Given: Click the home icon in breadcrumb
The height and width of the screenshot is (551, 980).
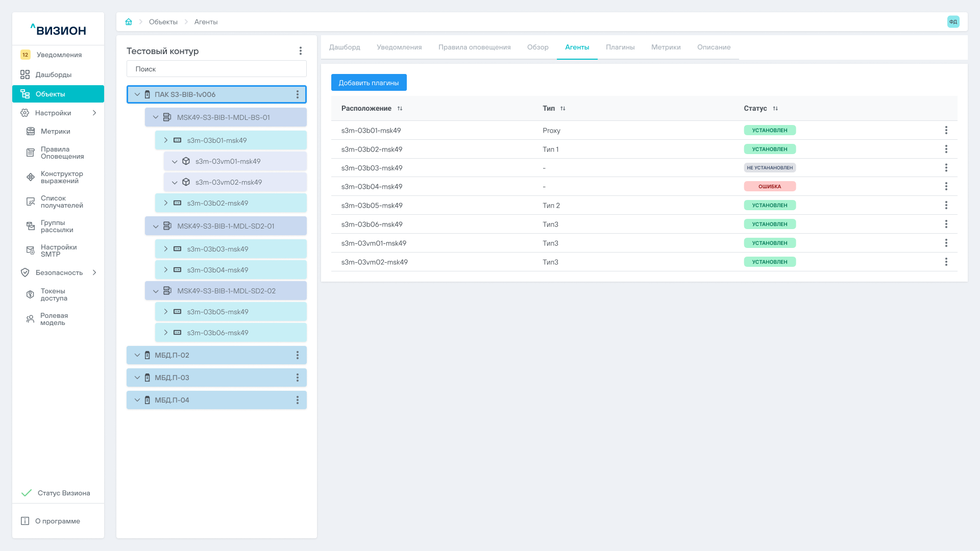Looking at the screenshot, I should [x=129, y=22].
